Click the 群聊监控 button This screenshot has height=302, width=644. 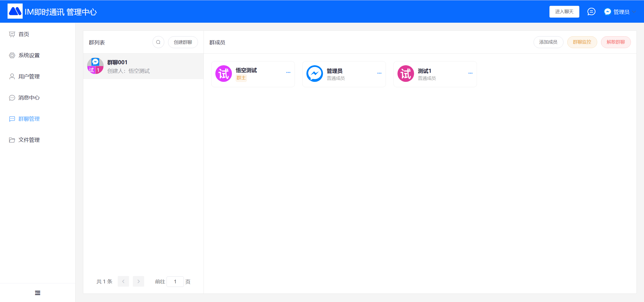tap(582, 42)
